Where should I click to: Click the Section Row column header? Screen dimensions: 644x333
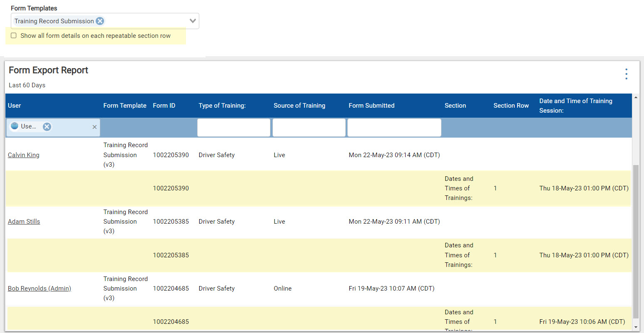511,106
